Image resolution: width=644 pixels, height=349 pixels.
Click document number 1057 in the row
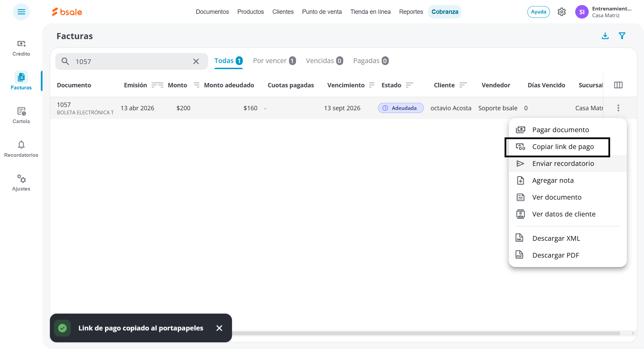[x=64, y=105]
